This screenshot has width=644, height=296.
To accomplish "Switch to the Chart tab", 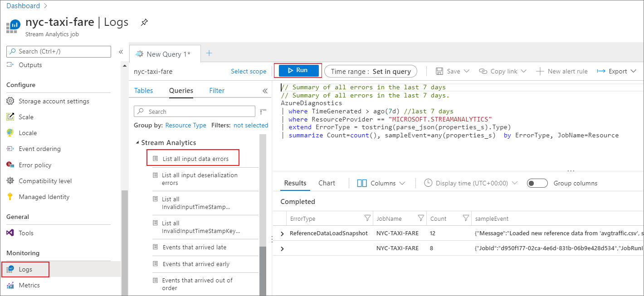I will (x=327, y=183).
